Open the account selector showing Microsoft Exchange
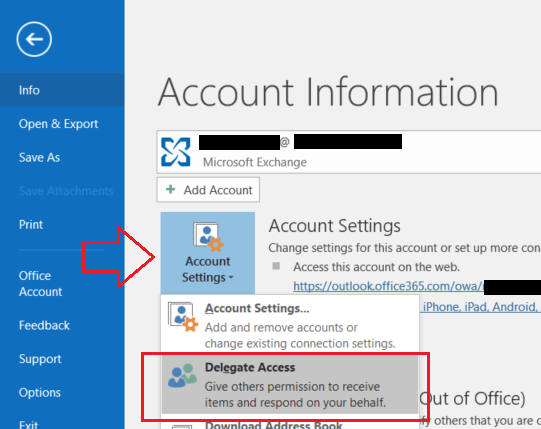 pyautogui.click(x=348, y=152)
